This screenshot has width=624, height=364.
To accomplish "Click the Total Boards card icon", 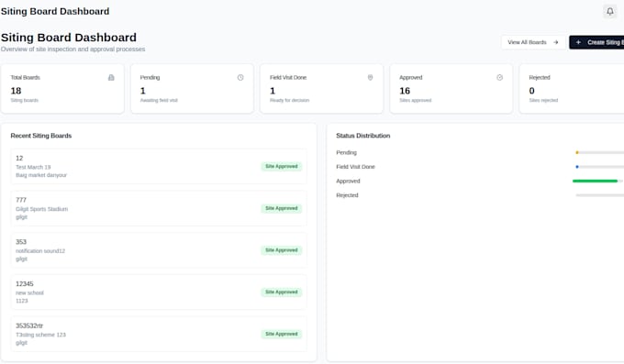I will (111, 78).
